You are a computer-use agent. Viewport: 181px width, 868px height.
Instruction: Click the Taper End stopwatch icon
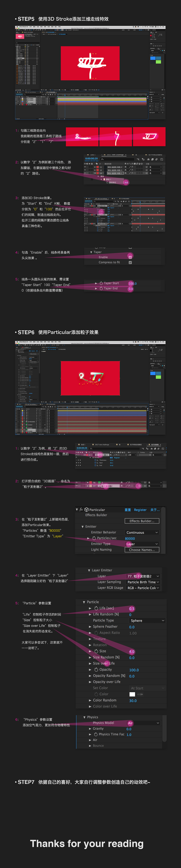click(101, 288)
